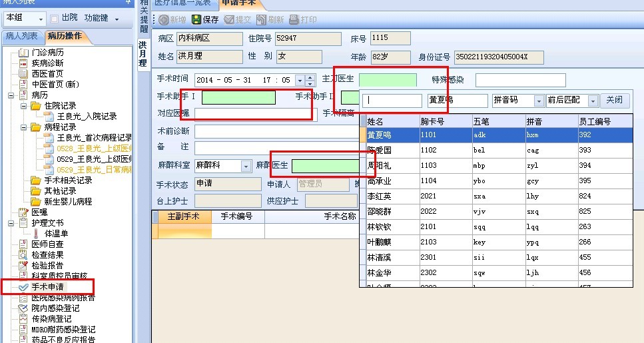
Task: Click the 检验报告 report icon
Action: click(24, 266)
